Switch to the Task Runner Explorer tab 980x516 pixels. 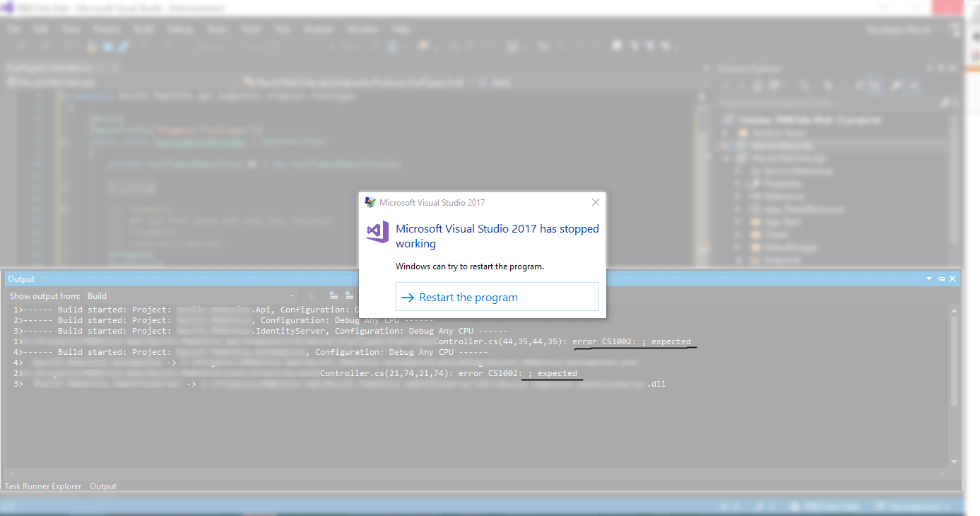[43, 486]
